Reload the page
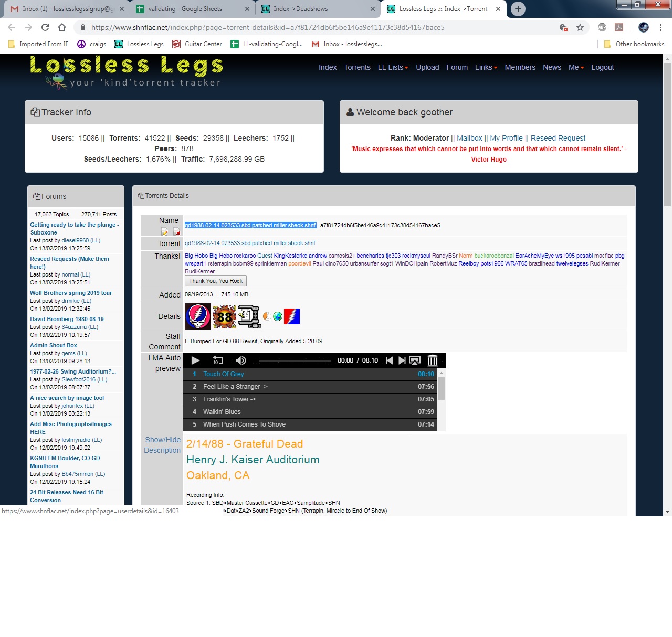Image resolution: width=672 pixels, height=637 pixels. [45, 27]
